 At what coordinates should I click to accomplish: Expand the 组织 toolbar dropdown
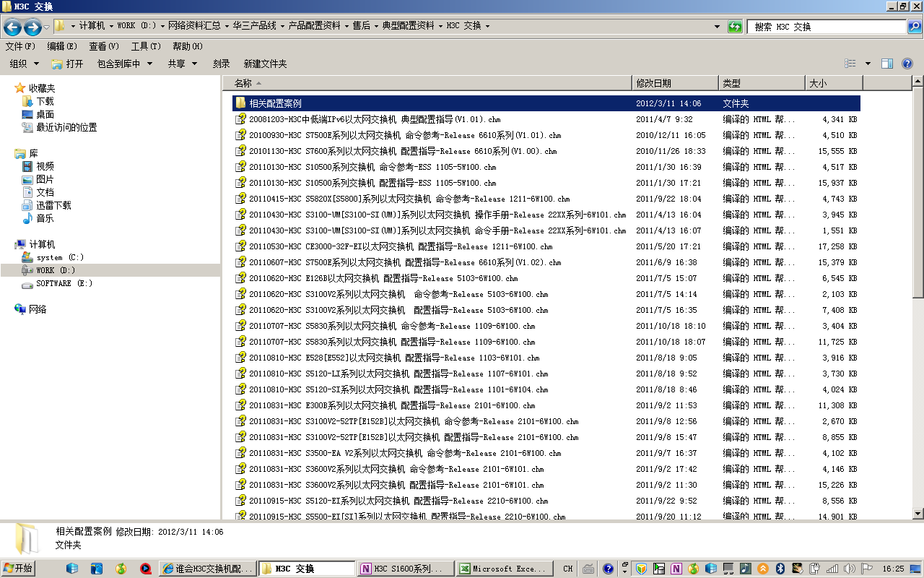tap(24, 64)
